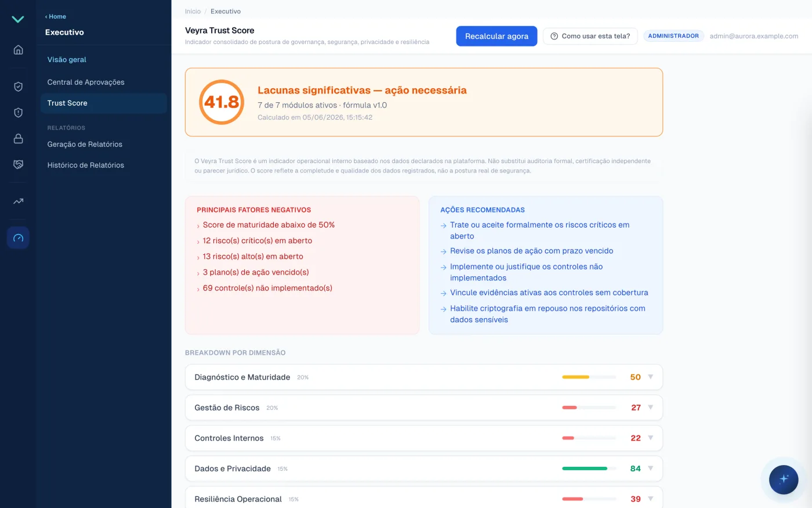Screen dimensions: 812x508
Task: Click 'Calculado em 05/06/2026, 15:15:42'
Action: tap(315, 118)
